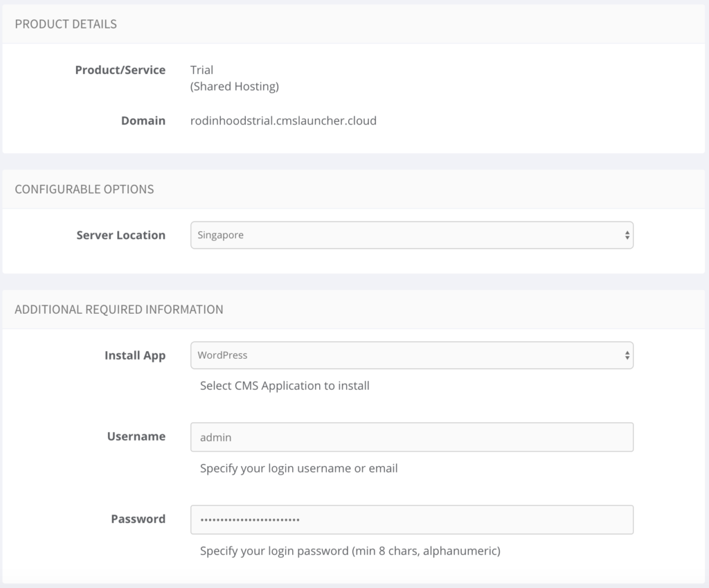The height and width of the screenshot is (588, 709).
Task: Click the login username or email hint
Action: (x=298, y=468)
